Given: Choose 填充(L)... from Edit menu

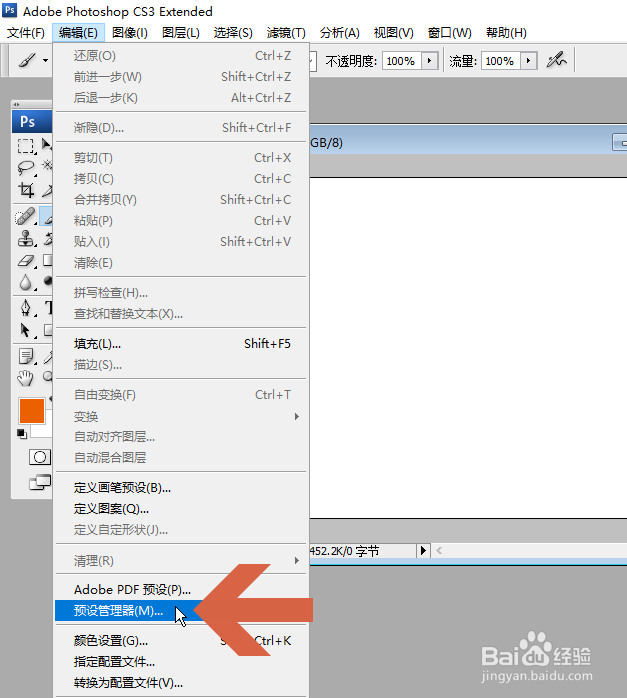Looking at the screenshot, I should 182,344.
